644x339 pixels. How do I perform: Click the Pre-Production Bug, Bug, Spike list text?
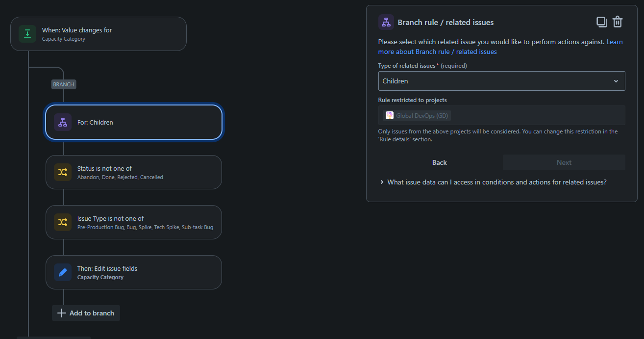coord(145,227)
